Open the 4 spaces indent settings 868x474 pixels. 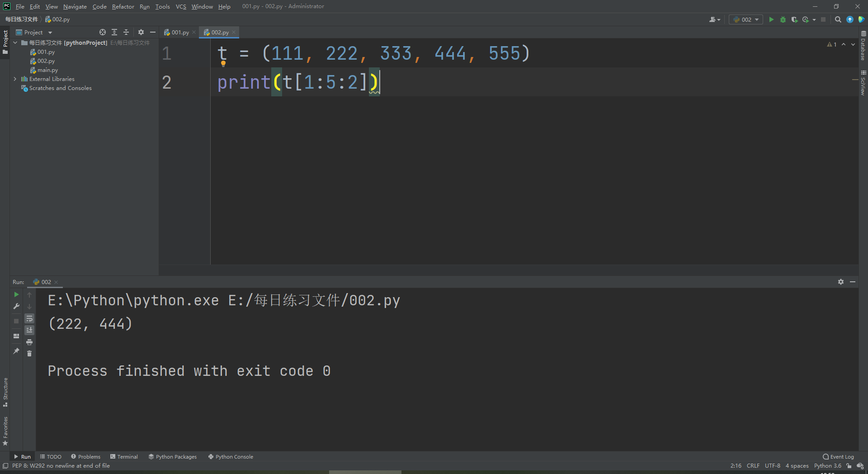click(797, 466)
